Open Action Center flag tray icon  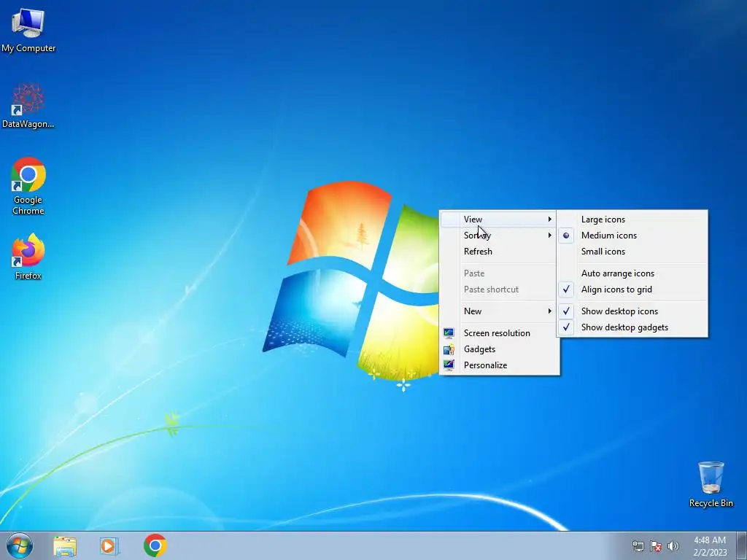coord(656,546)
